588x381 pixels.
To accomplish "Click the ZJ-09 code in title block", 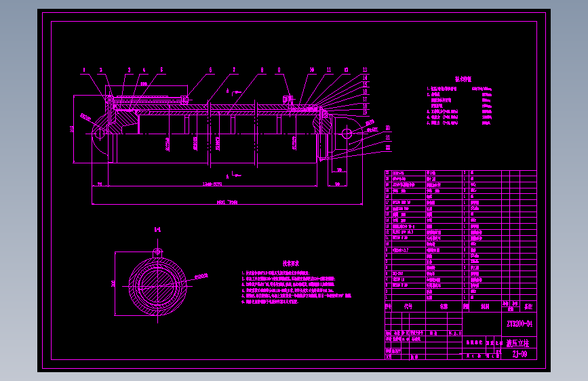I will (x=520, y=354).
